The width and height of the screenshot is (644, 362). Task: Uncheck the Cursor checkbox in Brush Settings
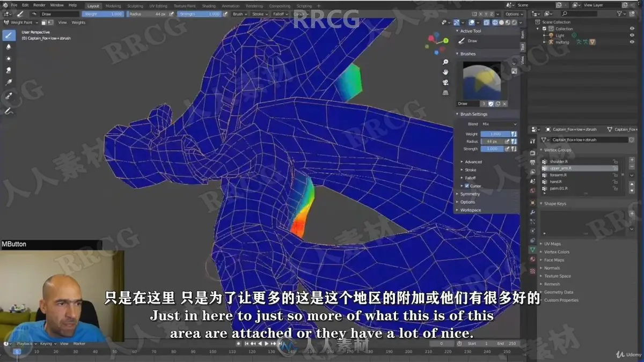pos(467,186)
